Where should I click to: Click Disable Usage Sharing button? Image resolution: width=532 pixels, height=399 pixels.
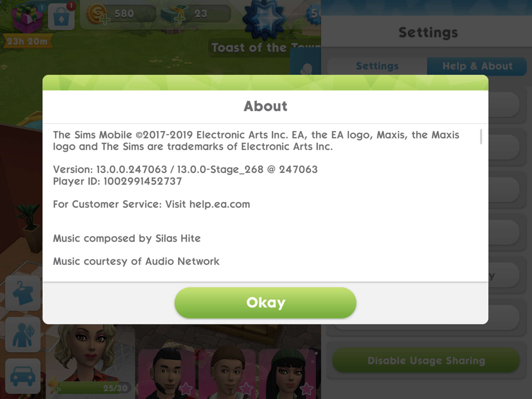pyautogui.click(x=426, y=361)
